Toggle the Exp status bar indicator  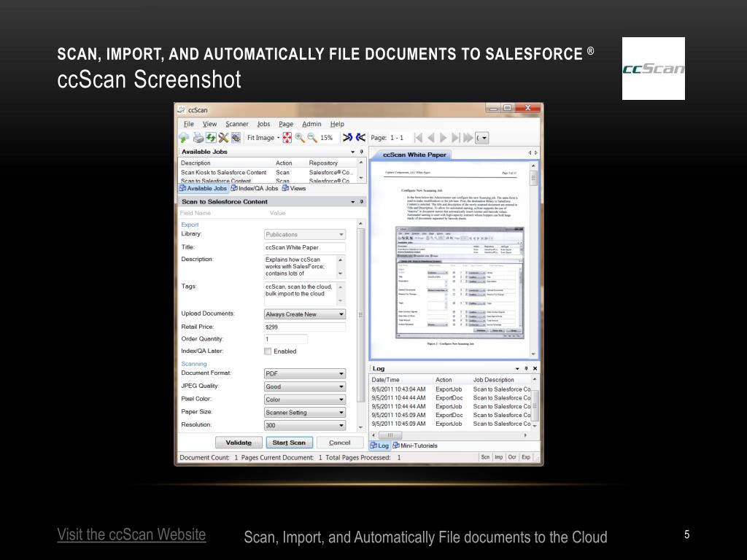click(x=525, y=457)
